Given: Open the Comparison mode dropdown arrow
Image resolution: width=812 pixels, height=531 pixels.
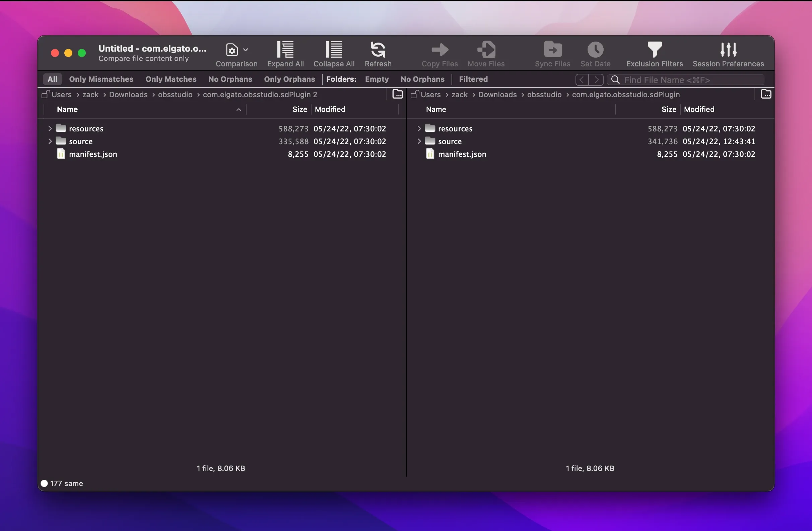Looking at the screenshot, I should point(246,50).
